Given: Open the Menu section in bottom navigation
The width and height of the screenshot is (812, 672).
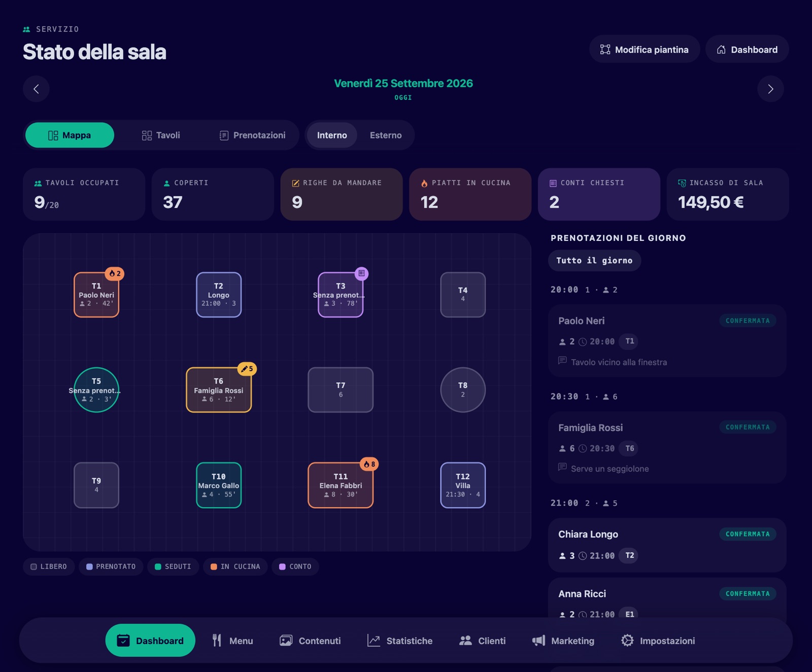Looking at the screenshot, I should 232,641.
